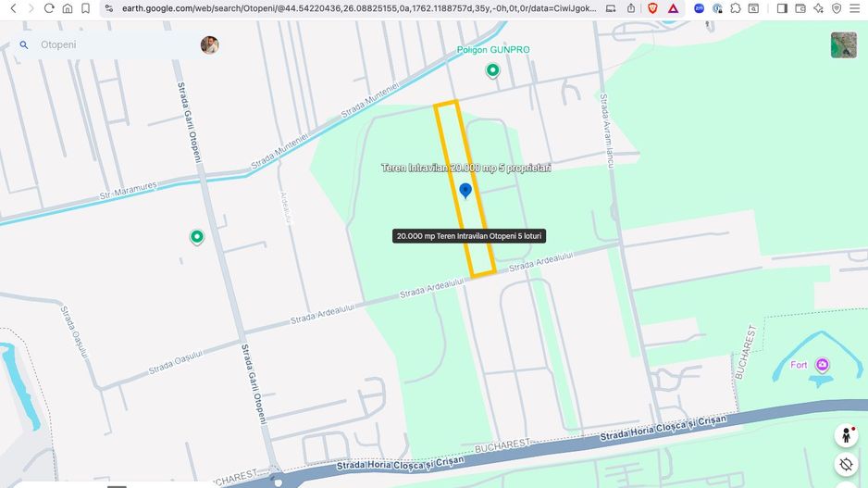868x488 pixels.
Task: Go forward in browser history
Action: (x=31, y=8)
